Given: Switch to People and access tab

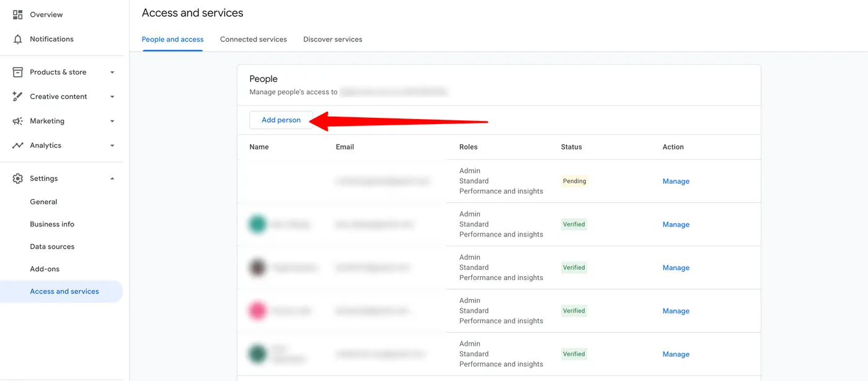Looking at the screenshot, I should pos(172,39).
